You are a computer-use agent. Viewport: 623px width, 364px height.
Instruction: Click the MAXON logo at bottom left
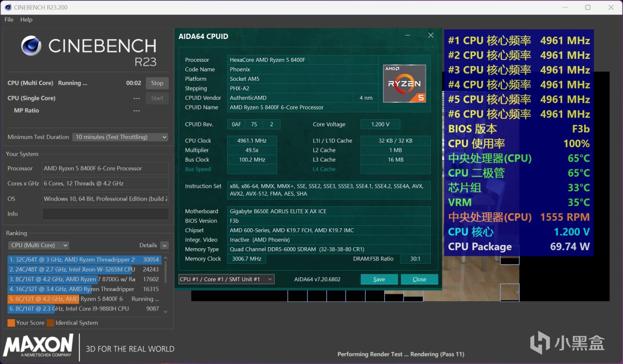tap(38, 346)
